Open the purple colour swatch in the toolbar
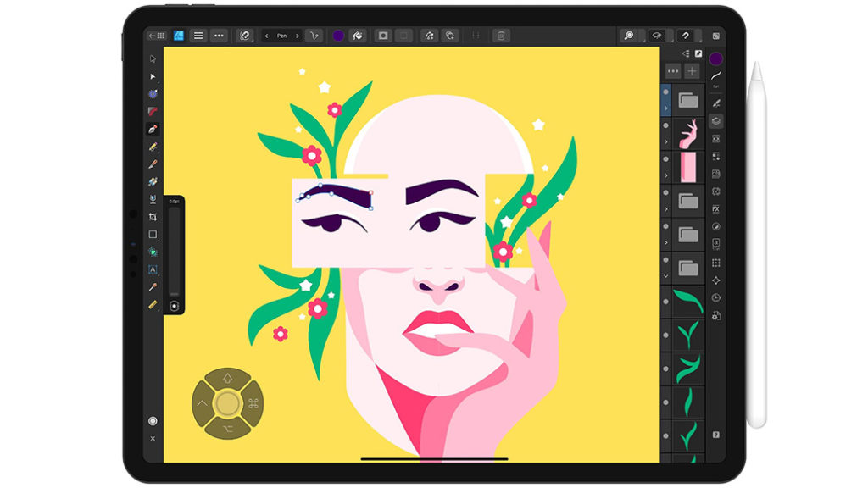Viewport: 868px width, 488px height. (337, 35)
